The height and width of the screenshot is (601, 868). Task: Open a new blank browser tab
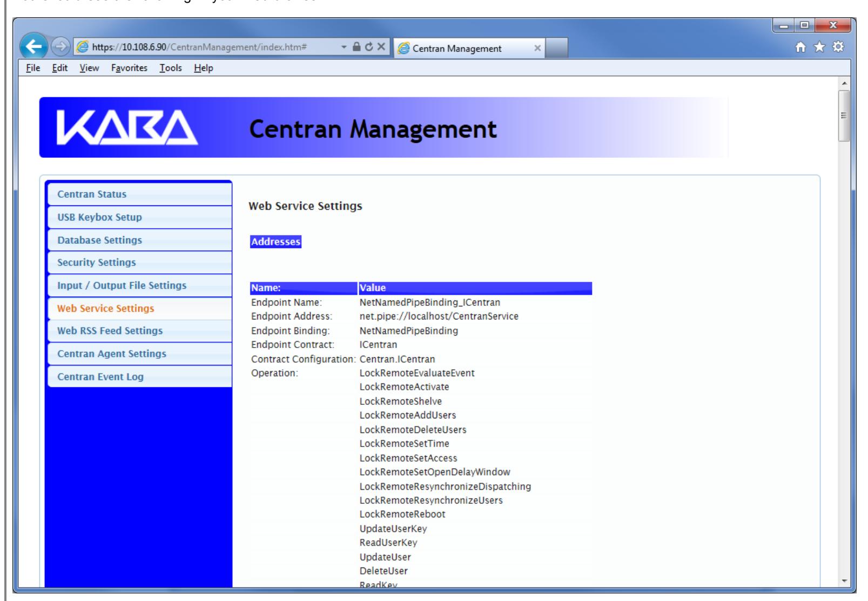557,48
